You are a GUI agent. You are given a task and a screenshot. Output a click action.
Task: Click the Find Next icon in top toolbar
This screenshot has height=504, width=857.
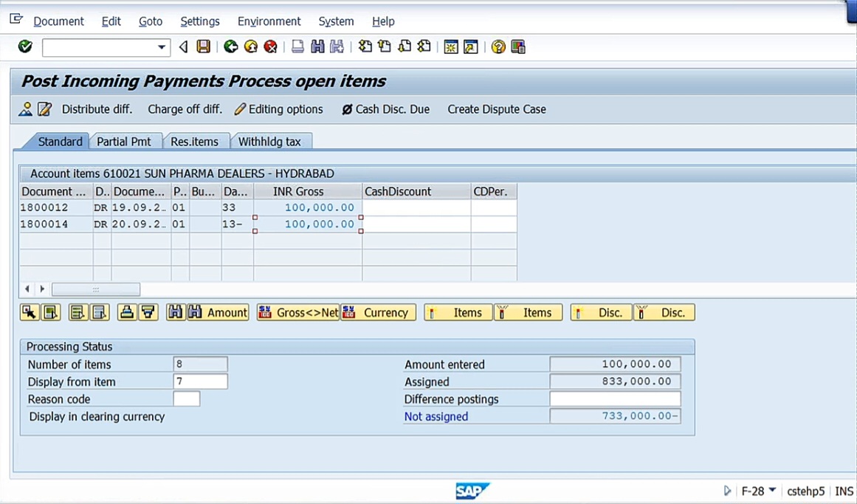click(337, 46)
